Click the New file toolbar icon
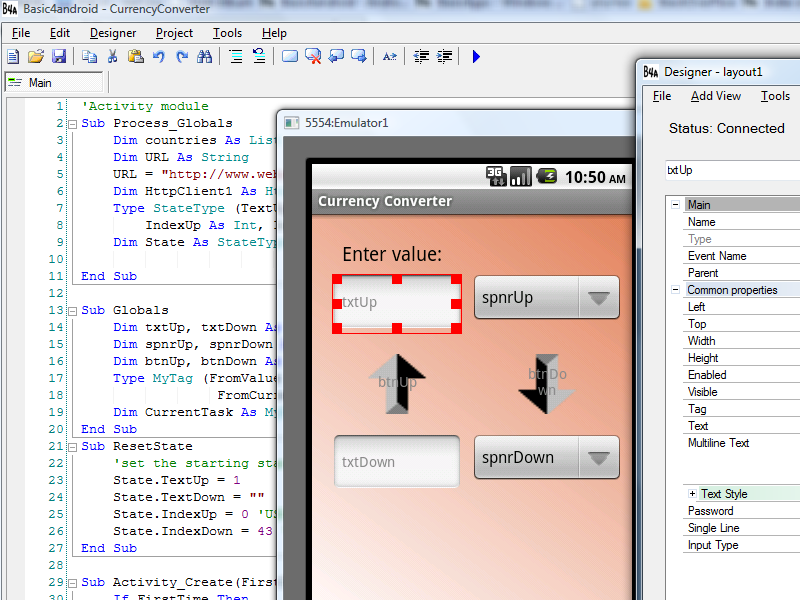The width and height of the screenshot is (800, 600). (x=13, y=57)
